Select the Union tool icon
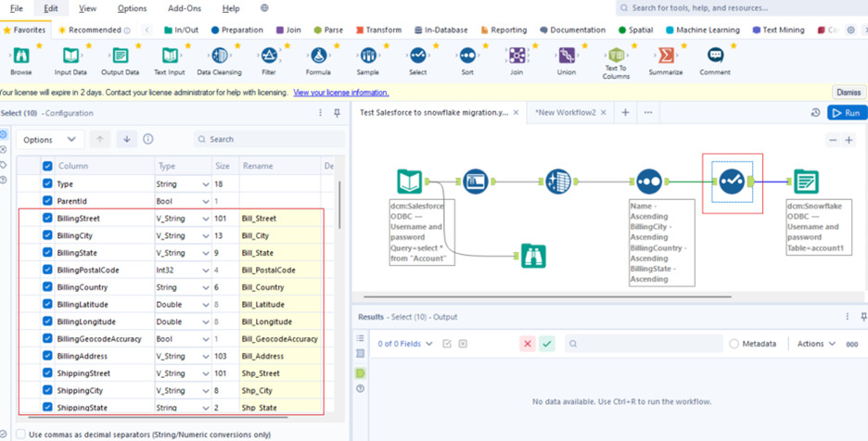 pyautogui.click(x=566, y=57)
